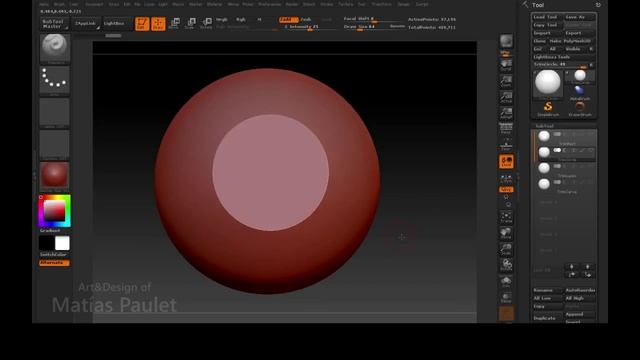
Task: Select the EraserBrush tool icon
Action: coord(580,108)
